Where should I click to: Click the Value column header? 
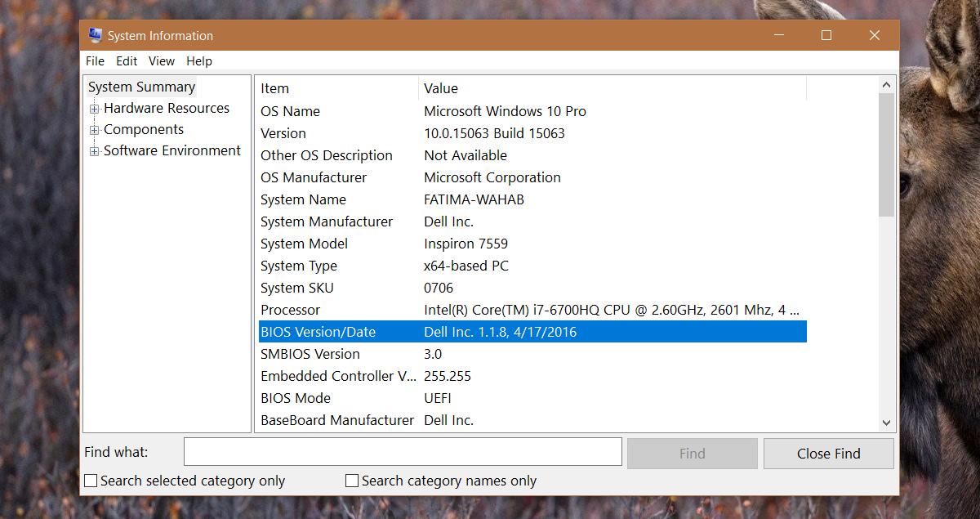(x=612, y=88)
